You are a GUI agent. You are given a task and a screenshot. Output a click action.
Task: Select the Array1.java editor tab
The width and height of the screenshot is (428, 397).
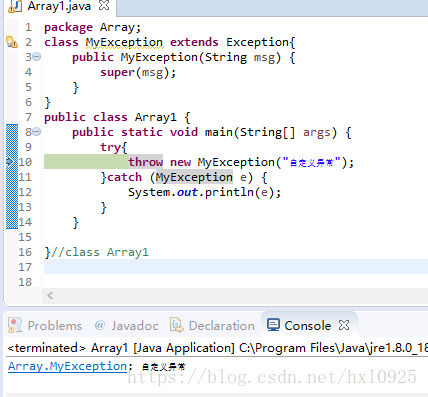tap(60, 6)
